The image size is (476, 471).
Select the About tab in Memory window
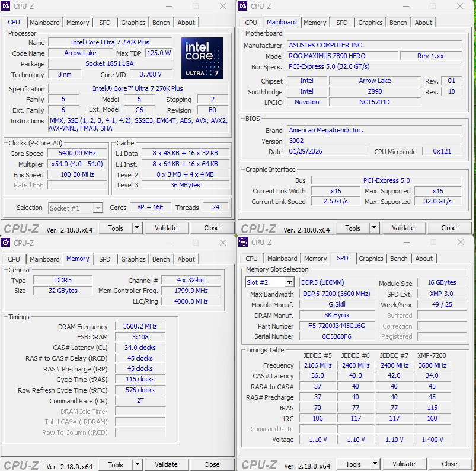click(x=186, y=259)
